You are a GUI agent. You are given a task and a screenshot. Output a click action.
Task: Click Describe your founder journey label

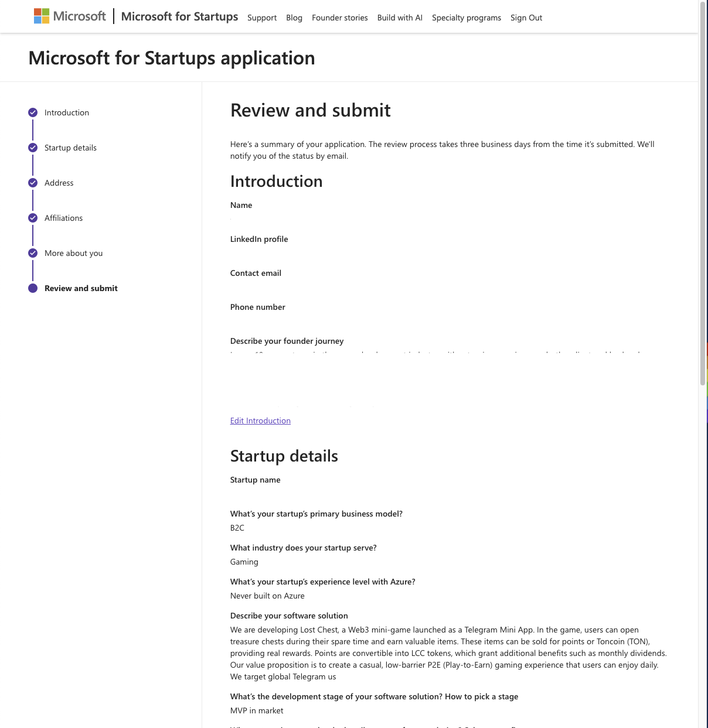pos(287,341)
